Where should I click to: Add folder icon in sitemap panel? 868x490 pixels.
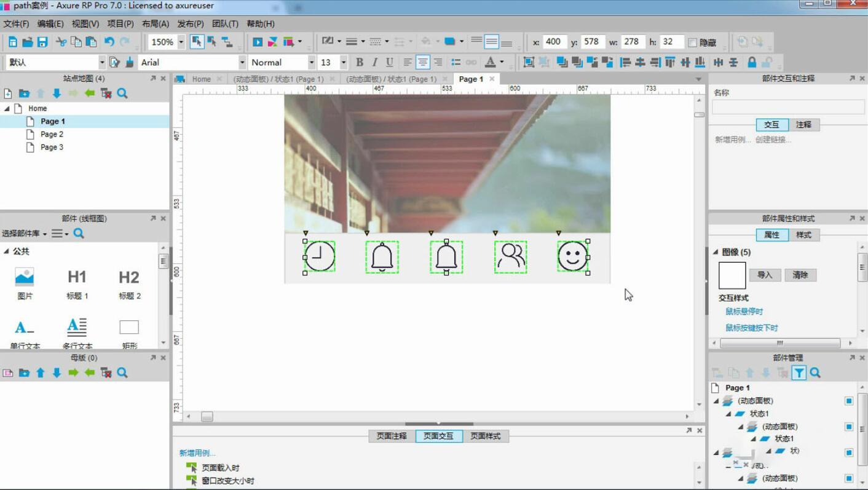click(24, 93)
